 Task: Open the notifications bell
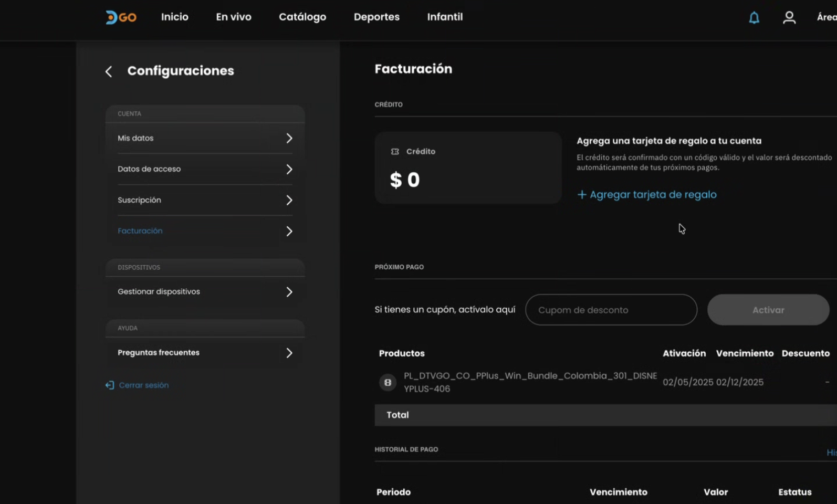(x=754, y=18)
